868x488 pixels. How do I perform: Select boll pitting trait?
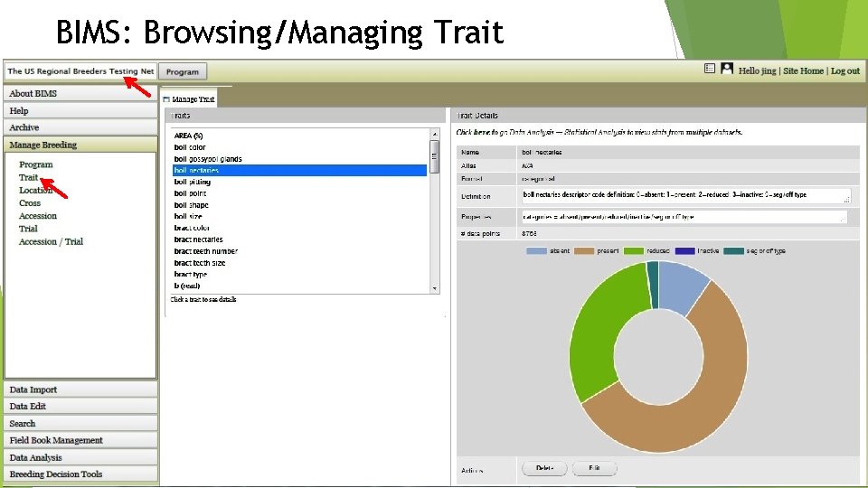(x=299, y=182)
